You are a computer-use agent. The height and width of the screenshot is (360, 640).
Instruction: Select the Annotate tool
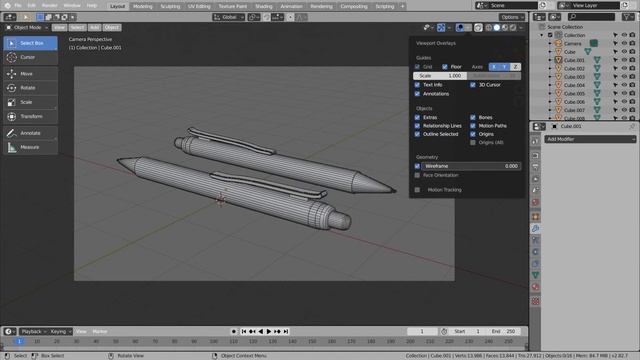tap(31, 133)
